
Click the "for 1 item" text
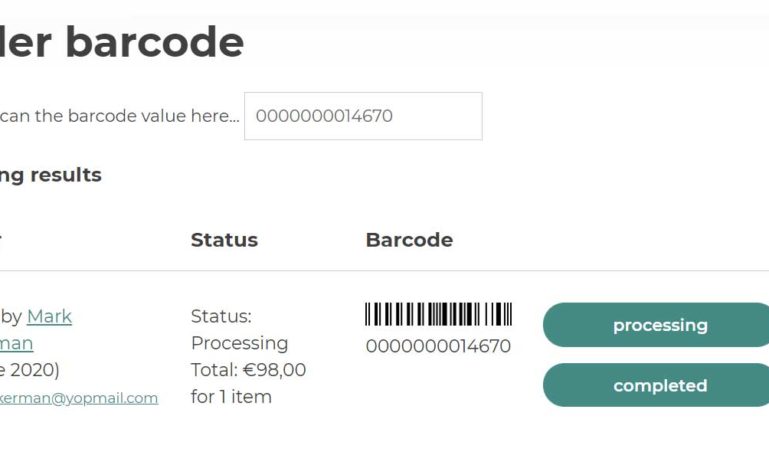231,397
